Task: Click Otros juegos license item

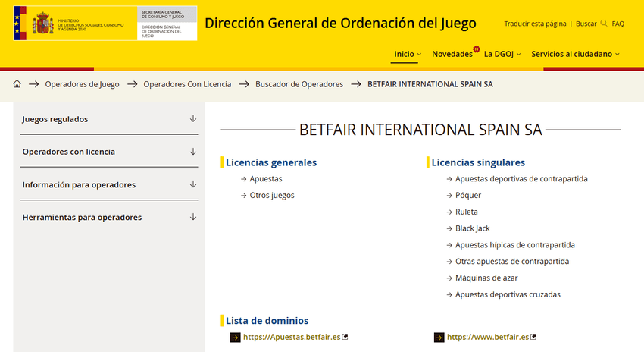Action: tap(272, 195)
